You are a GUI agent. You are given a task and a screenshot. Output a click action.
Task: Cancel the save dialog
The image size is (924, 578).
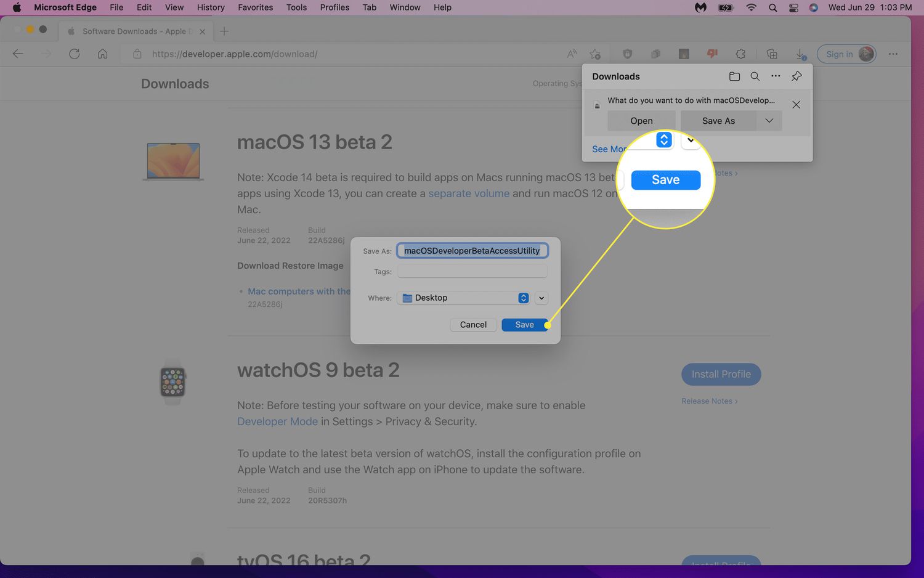pyautogui.click(x=473, y=325)
